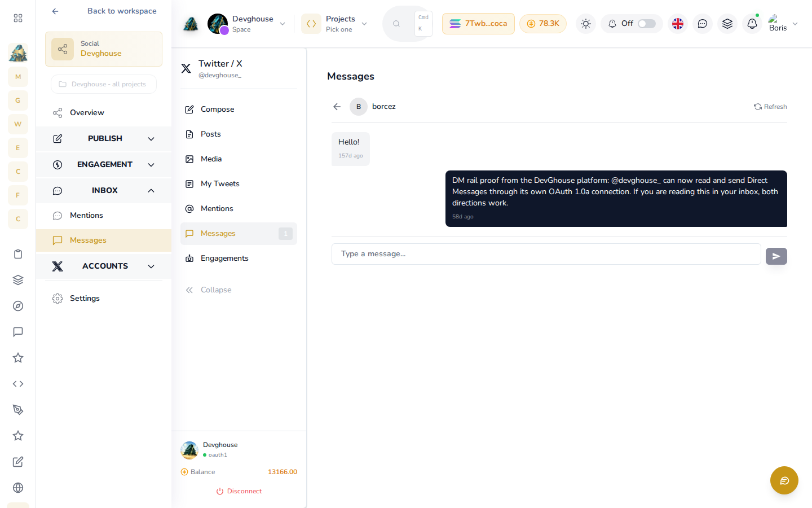812x508 pixels.
Task: Click the search magnifier icon
Action: coord(396,24)
